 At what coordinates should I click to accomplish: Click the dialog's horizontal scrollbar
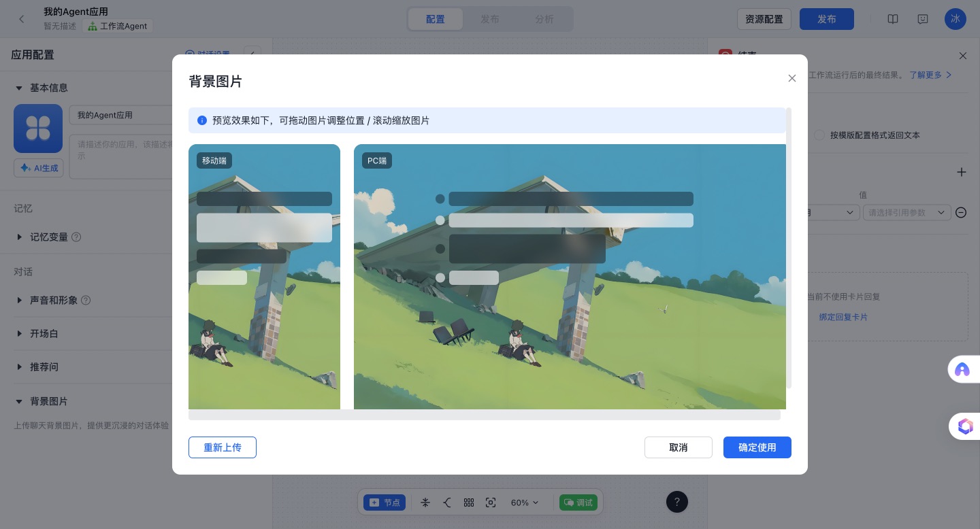(x=485, y=415)
